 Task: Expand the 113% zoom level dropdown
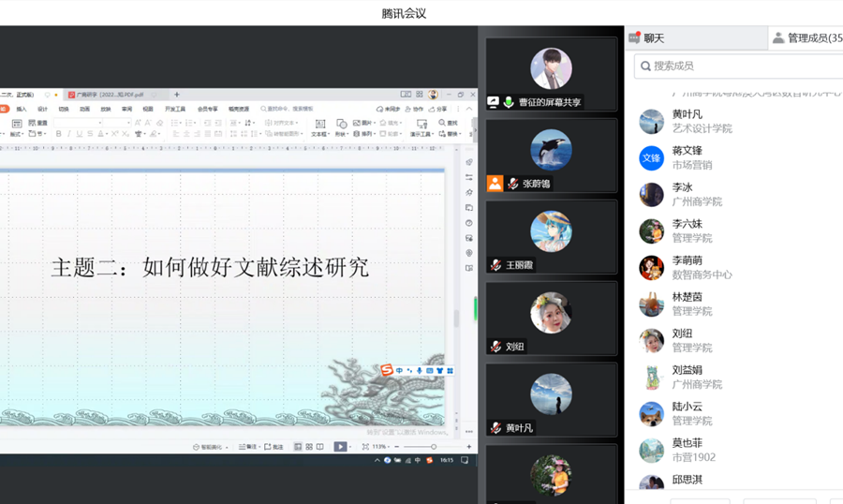click(x=380, y=447)
